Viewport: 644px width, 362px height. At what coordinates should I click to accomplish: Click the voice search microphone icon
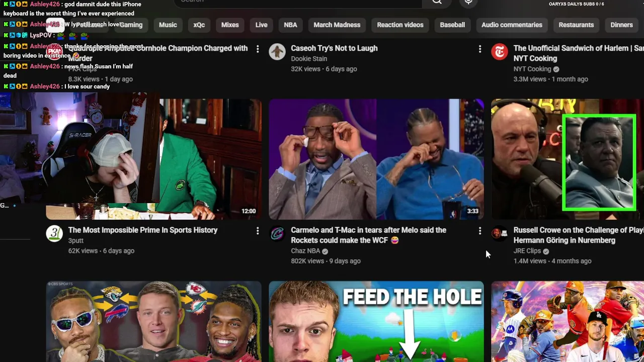[x=468, y=2]
